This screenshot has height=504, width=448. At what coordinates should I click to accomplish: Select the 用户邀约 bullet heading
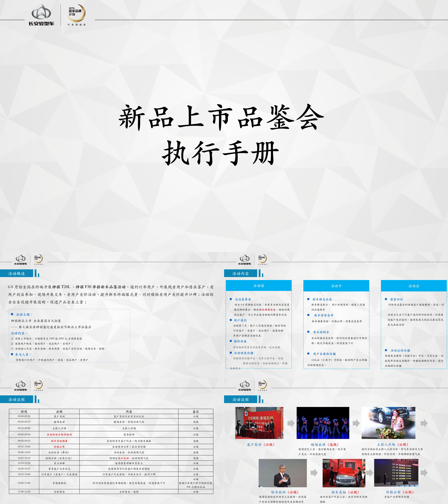coord(240,320)
